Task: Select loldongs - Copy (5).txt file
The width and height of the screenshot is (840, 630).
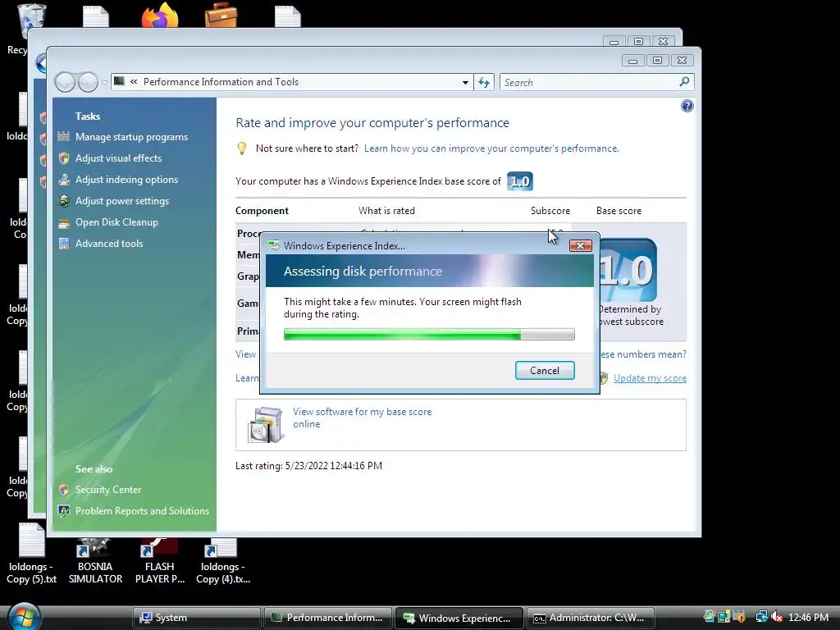Action: [x=32, y=554]
